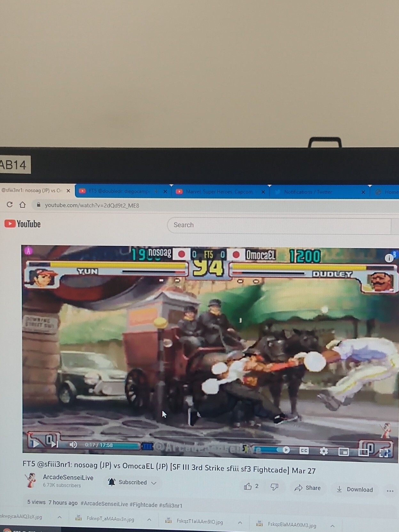Click in the YouTube Search field
Image resolution: width=399 pixels, height=532 pixels.
pos(278,225)
